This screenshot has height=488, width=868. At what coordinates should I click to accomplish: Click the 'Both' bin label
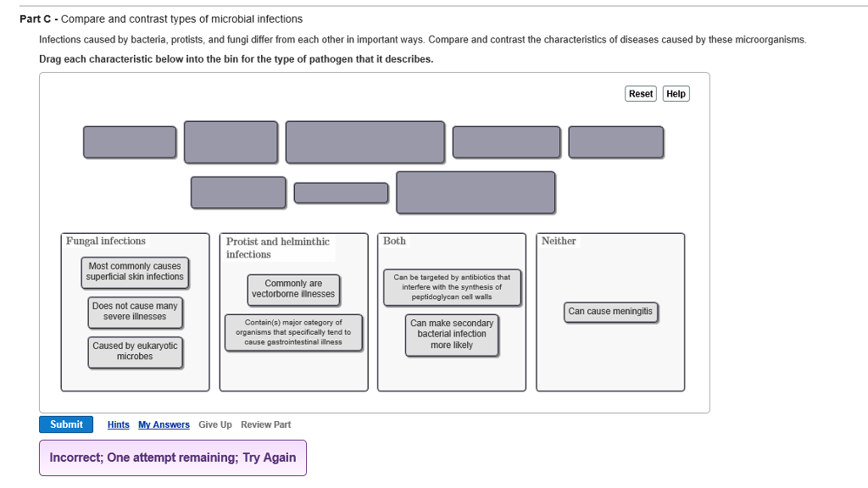pos(394,241)
